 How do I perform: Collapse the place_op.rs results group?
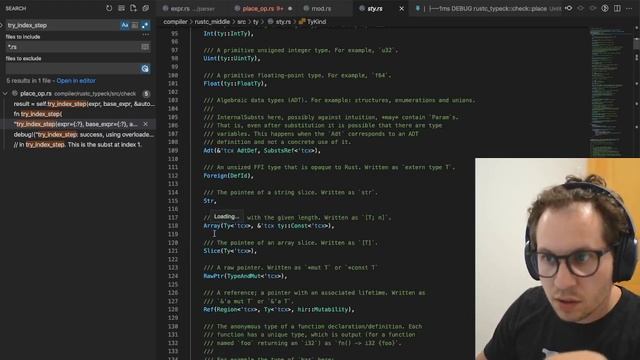5,93
